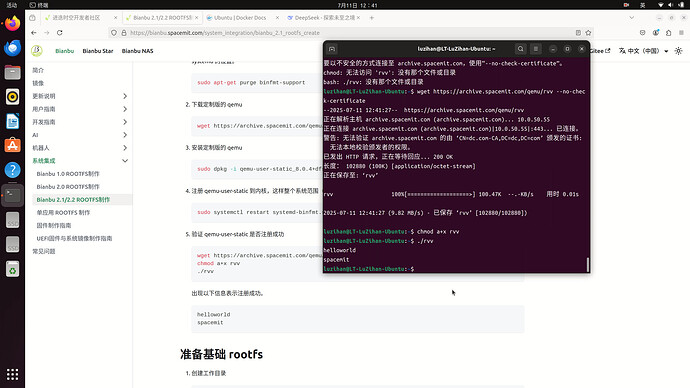Expand the 更新说明 sidebar section
Viewport: 690px width, 388px height.
click(125, 96)
